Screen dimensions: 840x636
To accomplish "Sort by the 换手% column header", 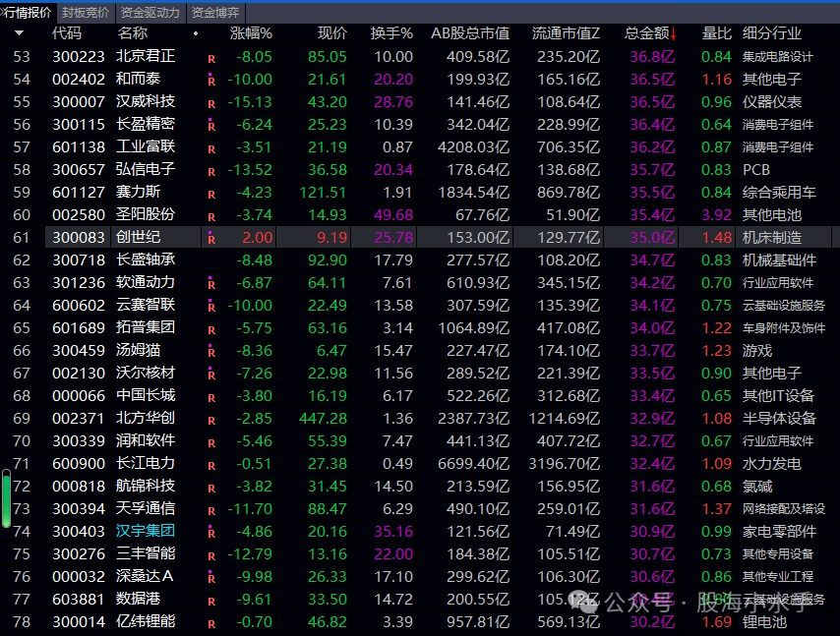I will [x=391, y=33].
